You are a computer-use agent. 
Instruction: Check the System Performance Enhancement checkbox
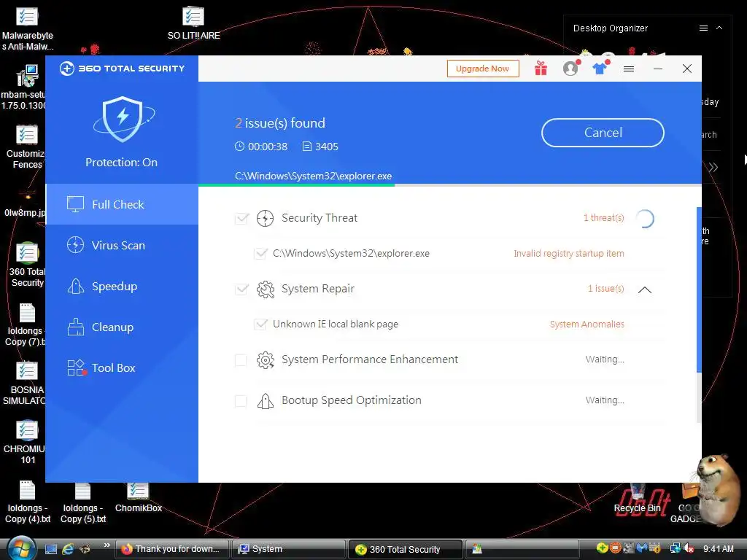click(x=241, y=360)
